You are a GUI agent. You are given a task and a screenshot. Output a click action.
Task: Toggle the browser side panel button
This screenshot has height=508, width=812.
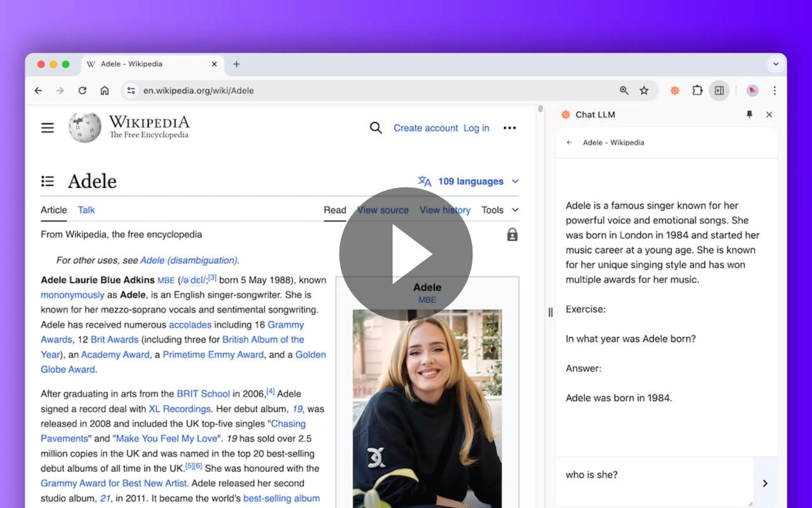pos(719,91)
